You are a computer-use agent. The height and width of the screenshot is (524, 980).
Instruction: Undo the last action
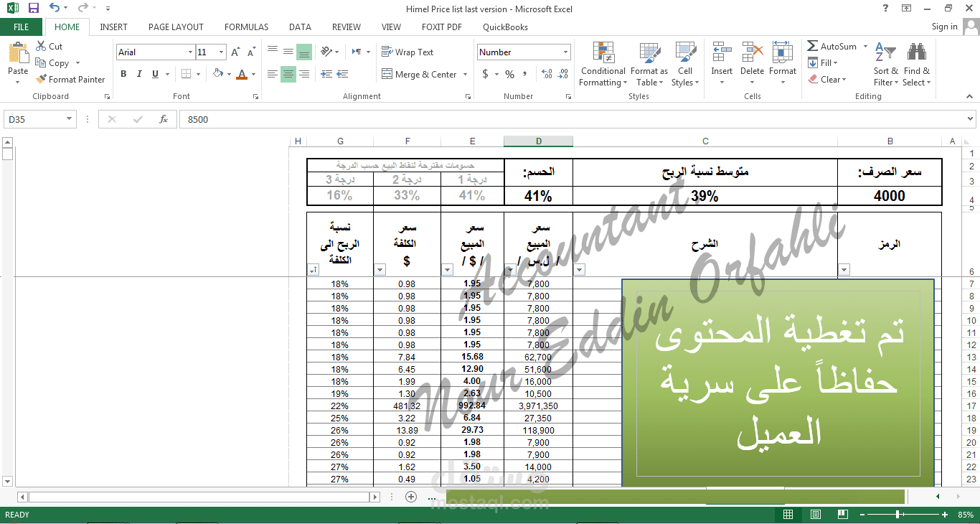[x=55, y=9]
